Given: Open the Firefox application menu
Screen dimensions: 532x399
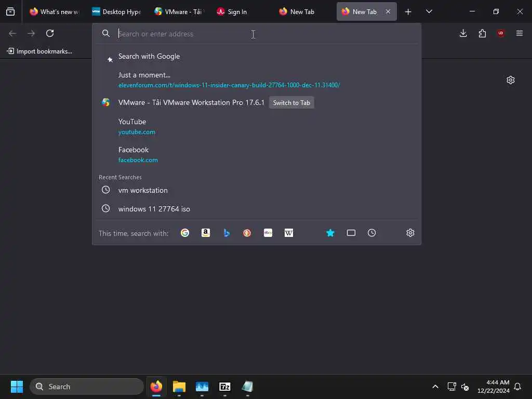Looking at the screenshot, I should [x=520, y=33].
